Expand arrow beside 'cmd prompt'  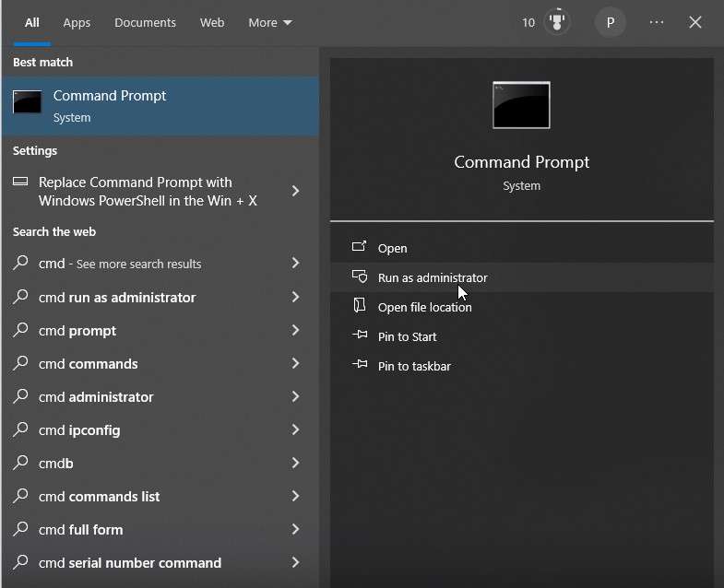[295, 330]
